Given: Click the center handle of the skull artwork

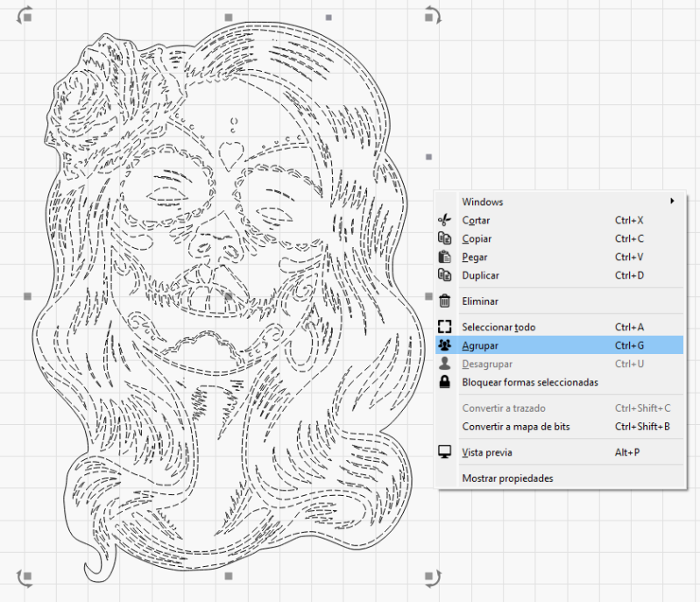Looking at the screenshot, I should click(228, 296).
